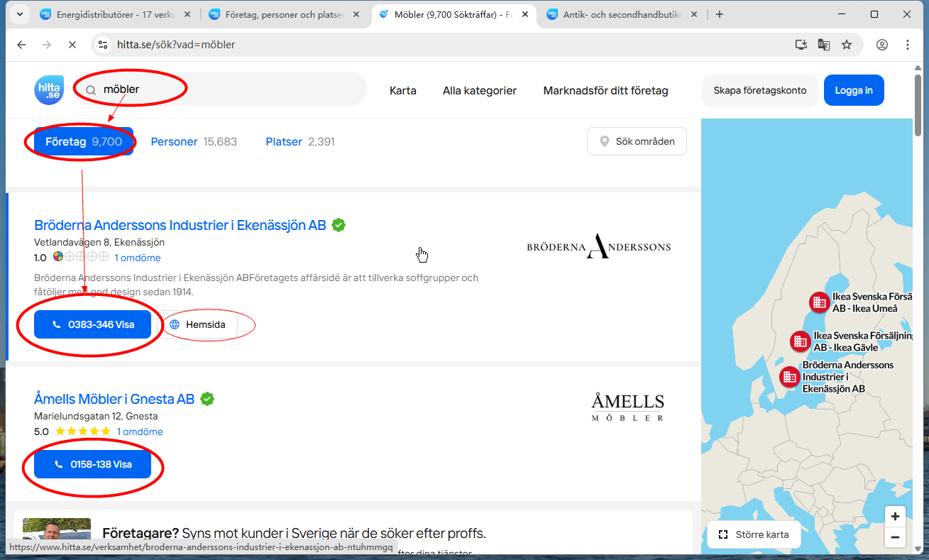Bookmark this page with the star icon
This screenshot has width=929, height=560.
coord(847,45)
